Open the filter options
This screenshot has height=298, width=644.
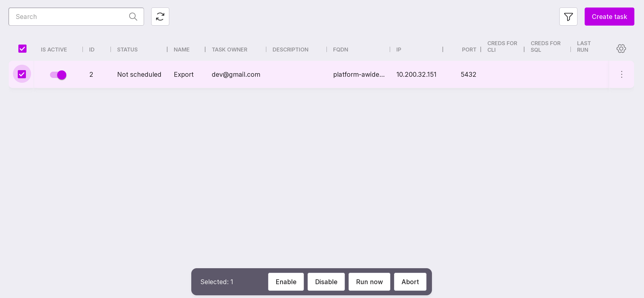tap(568, 17)
